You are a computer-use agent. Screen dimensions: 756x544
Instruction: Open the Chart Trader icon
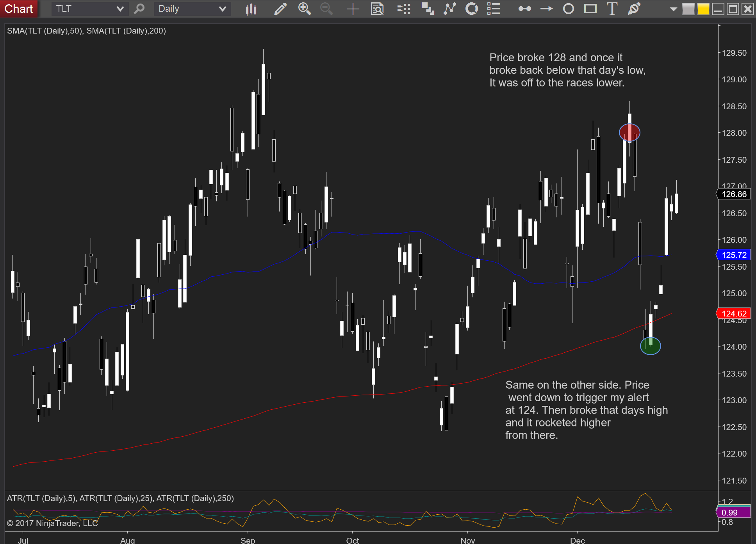tap(428, 9)
